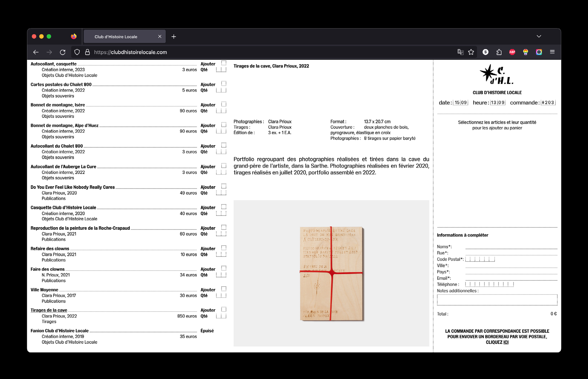Screen dimensions: 588x379
Task: Click the ICI postal order link
Action: (506, 342)
